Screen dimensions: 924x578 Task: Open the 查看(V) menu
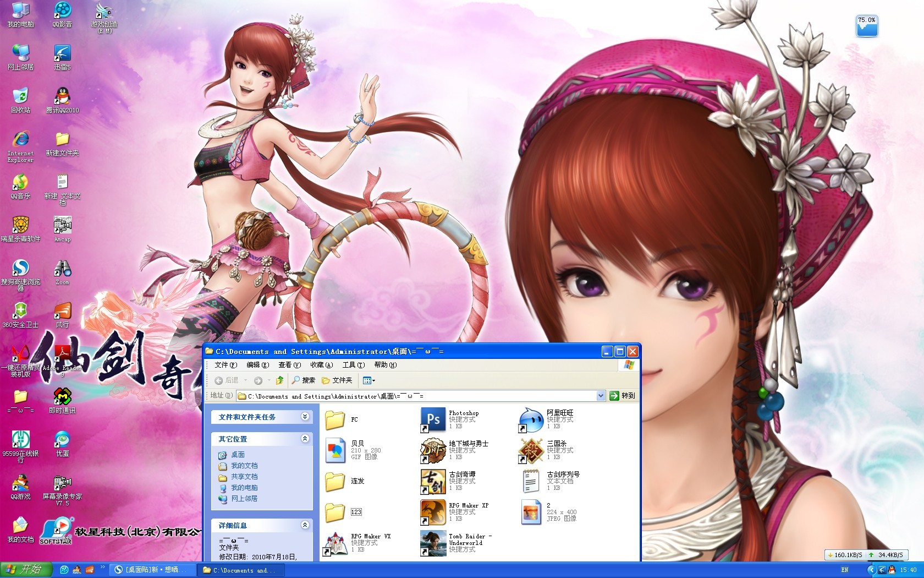tap(289, 365)
